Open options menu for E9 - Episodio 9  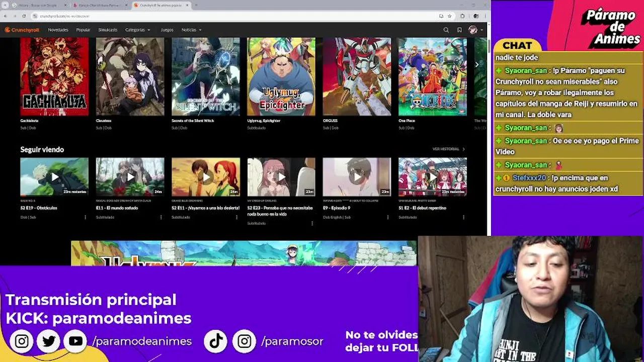[388, 217]
